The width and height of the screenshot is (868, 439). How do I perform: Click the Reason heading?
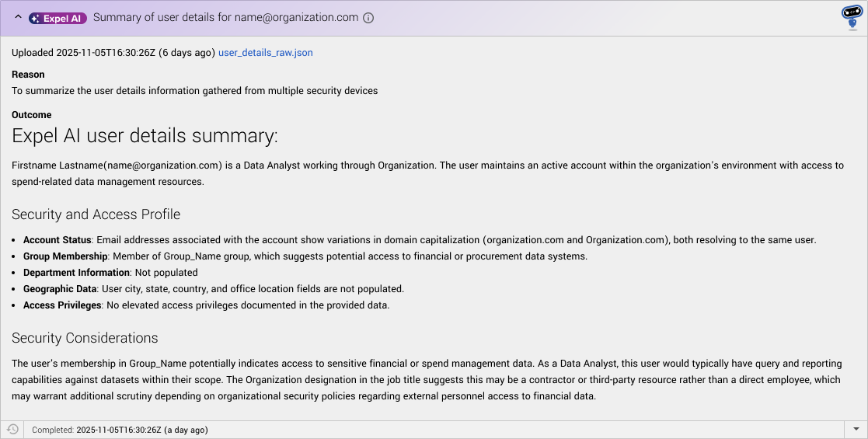click(x=28, y=74)
